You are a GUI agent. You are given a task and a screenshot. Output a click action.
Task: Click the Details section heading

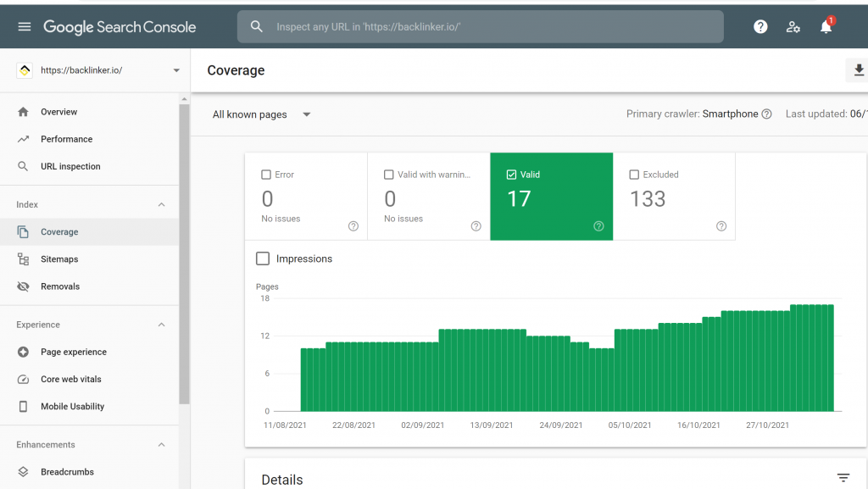pyautogui.click(x=281, y=480)
